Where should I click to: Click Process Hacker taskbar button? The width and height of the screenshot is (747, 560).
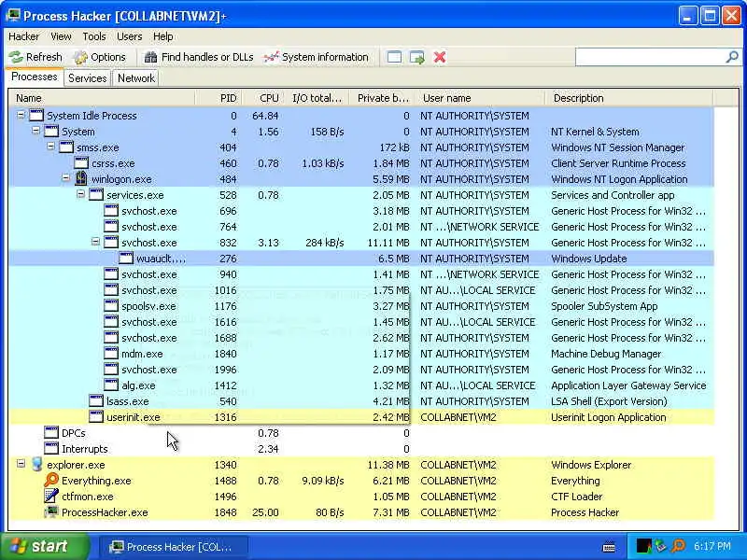coord(174,547)
